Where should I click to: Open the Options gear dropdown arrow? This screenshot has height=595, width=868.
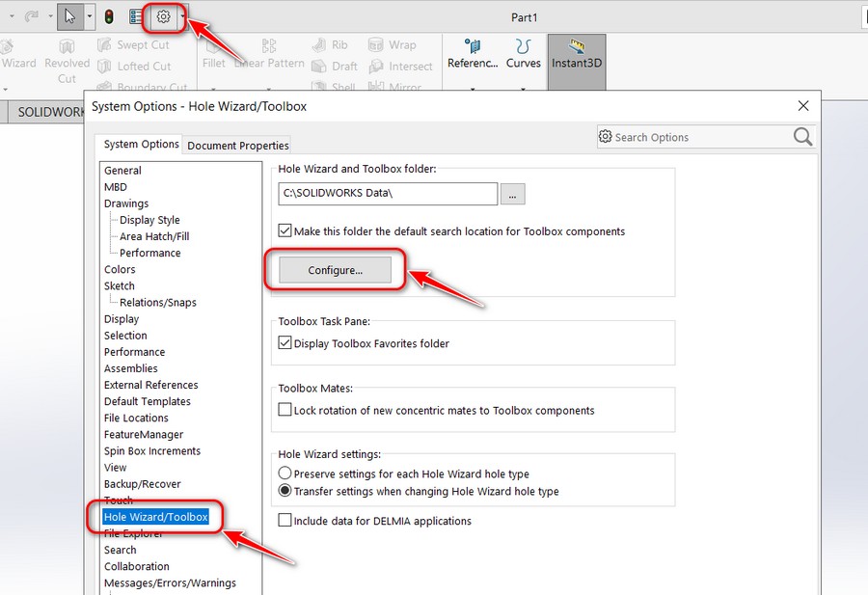[x=182, y=16]
